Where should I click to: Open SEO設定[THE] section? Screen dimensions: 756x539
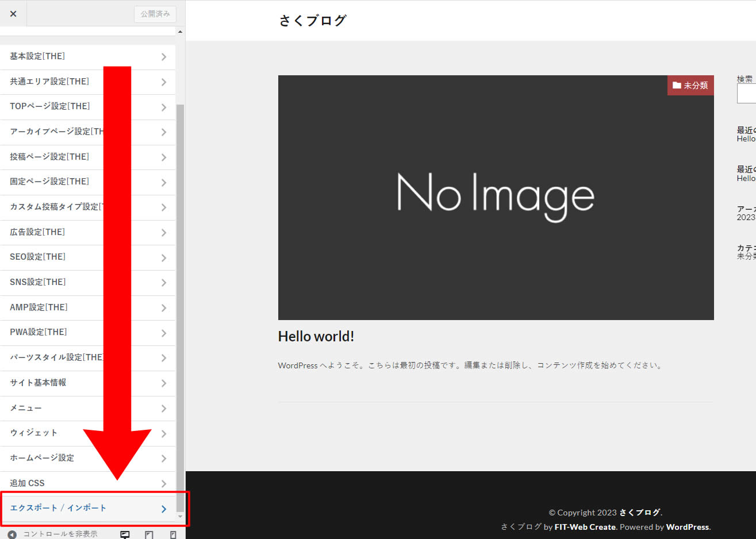87,257
